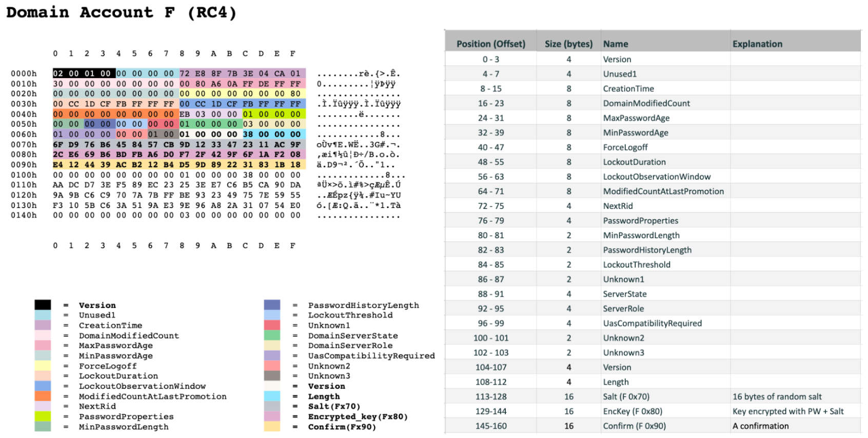Select the '0070h' hex offset label
The width and height of the screenshot is (868, 438).
[x=24, y=144]
